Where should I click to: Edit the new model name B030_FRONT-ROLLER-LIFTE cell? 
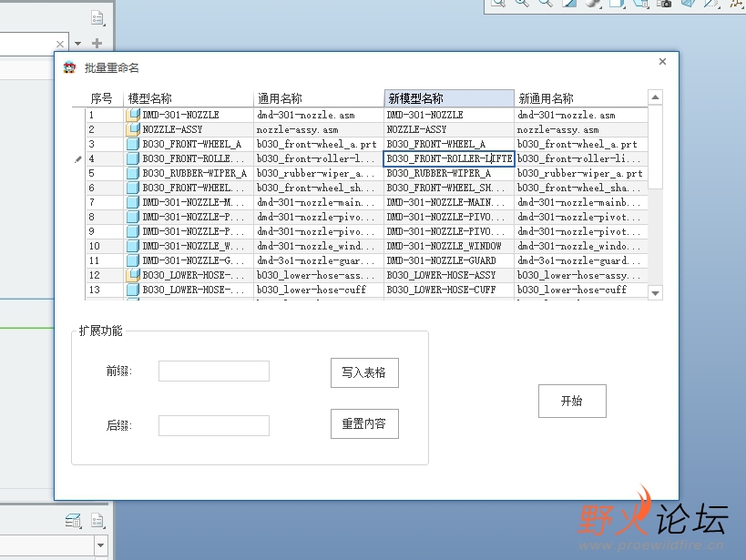click(x=449, y=158)
